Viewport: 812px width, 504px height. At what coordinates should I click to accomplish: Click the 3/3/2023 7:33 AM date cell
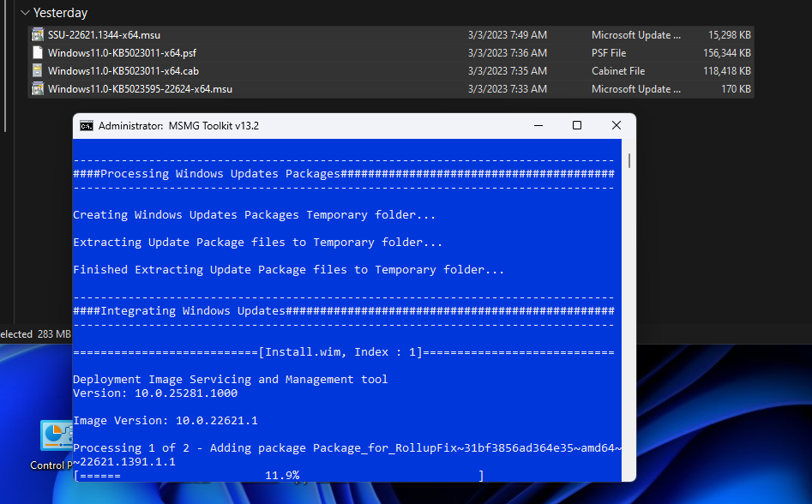(508, 89)
